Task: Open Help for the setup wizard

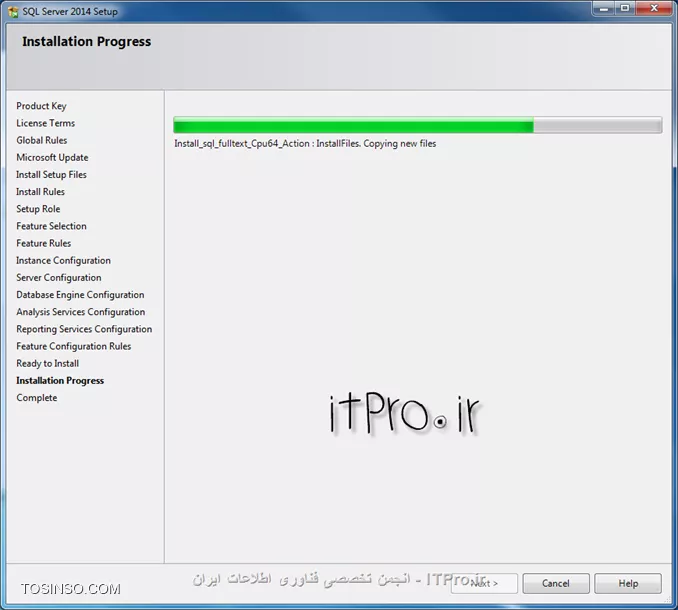Action: coord(628,583)
